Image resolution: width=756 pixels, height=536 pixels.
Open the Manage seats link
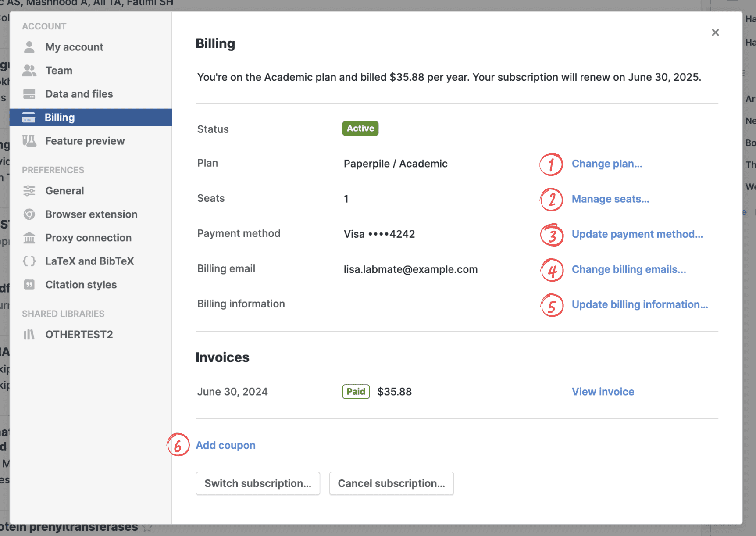pos(610,199)
